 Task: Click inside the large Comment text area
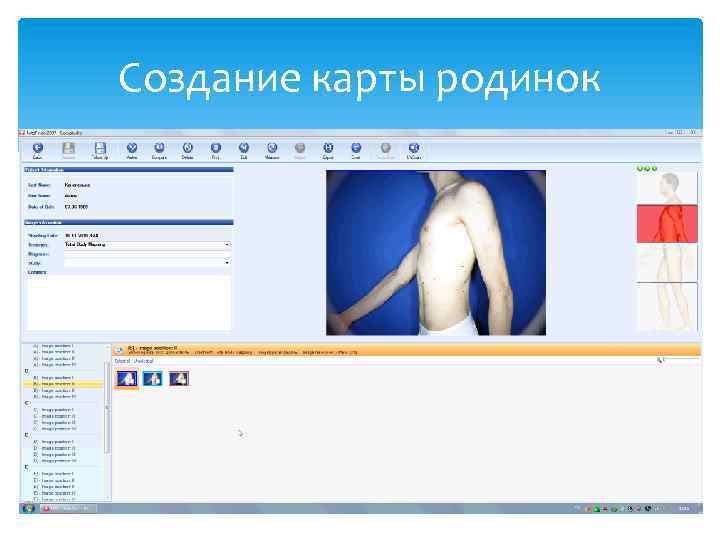click(129, 302)
